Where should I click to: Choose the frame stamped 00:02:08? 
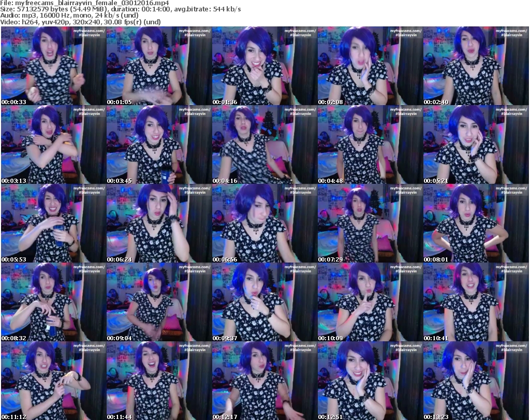[370, 66]
